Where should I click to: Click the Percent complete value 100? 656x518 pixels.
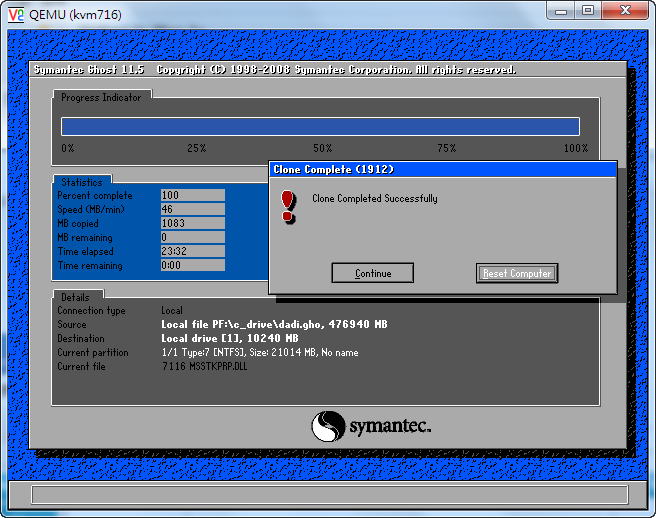coord(192,195)
